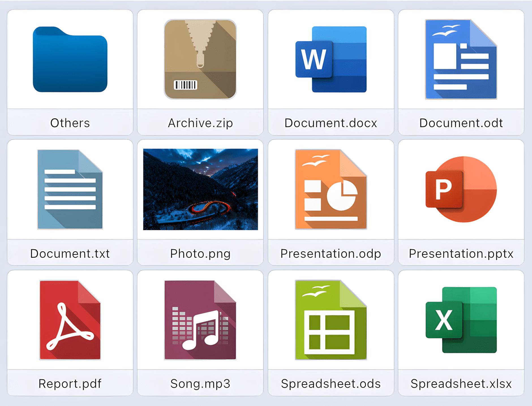Screen dimensions: 532x406
Task: Click the "Archive.zip" filename text
Action: point(200,123)
